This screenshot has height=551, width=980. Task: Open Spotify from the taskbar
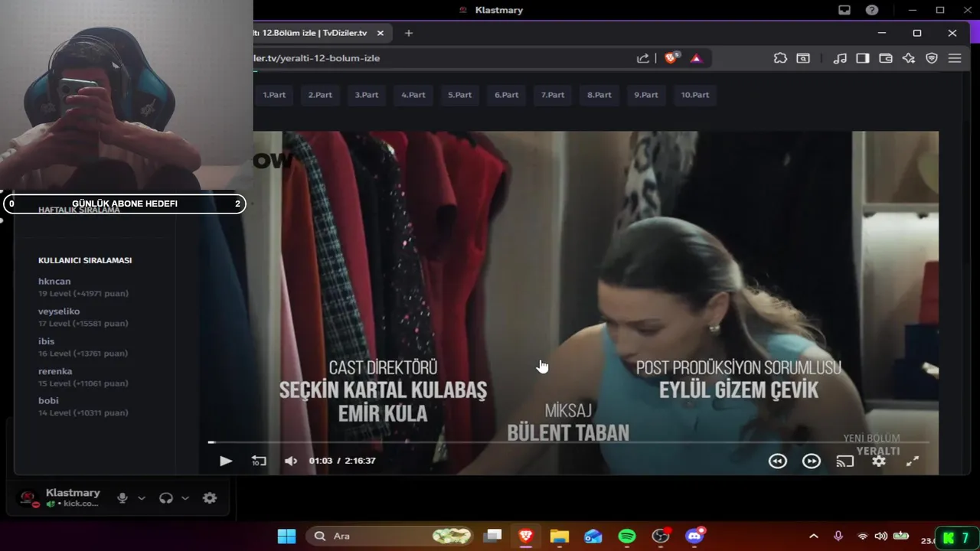627,536
